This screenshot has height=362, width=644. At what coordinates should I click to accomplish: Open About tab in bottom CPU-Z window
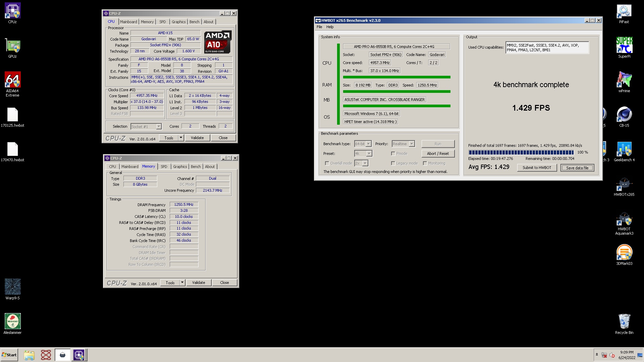pos(210,167)
